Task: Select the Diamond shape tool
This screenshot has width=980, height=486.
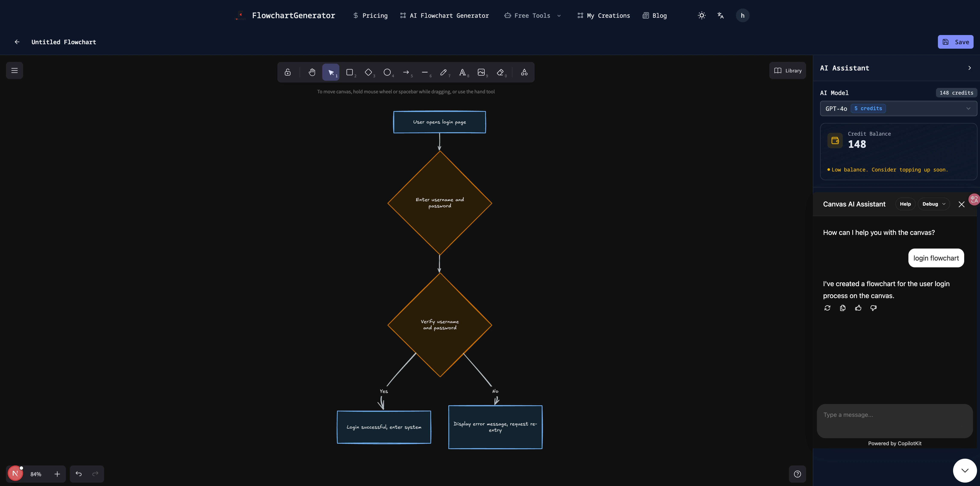Action: (x=368, y=72)
